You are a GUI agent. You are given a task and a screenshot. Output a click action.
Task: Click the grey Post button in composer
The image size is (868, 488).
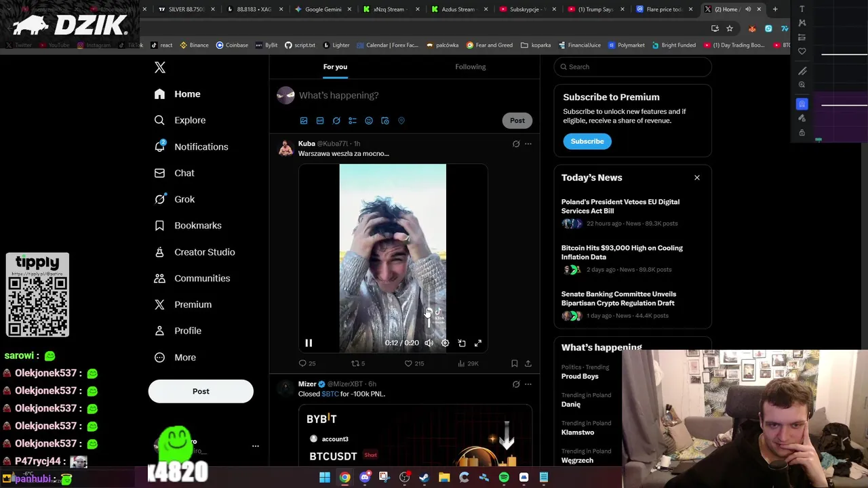click(517, 121)
